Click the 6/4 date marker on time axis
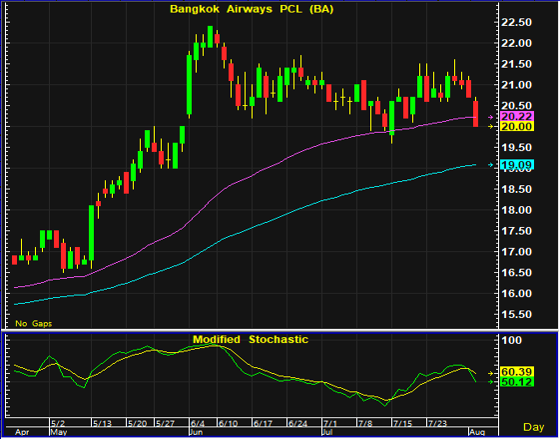Screen dimensions: 560x439 pos(198,424)
